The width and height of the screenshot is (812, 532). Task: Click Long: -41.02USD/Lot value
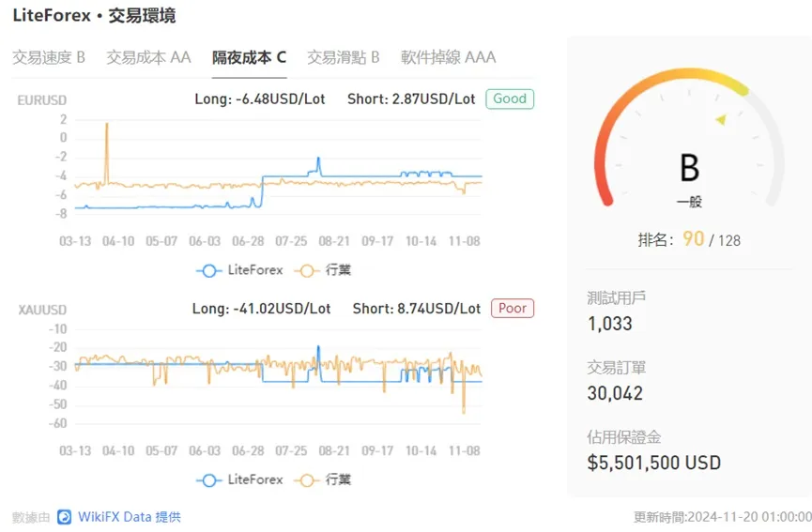point(262,309)
